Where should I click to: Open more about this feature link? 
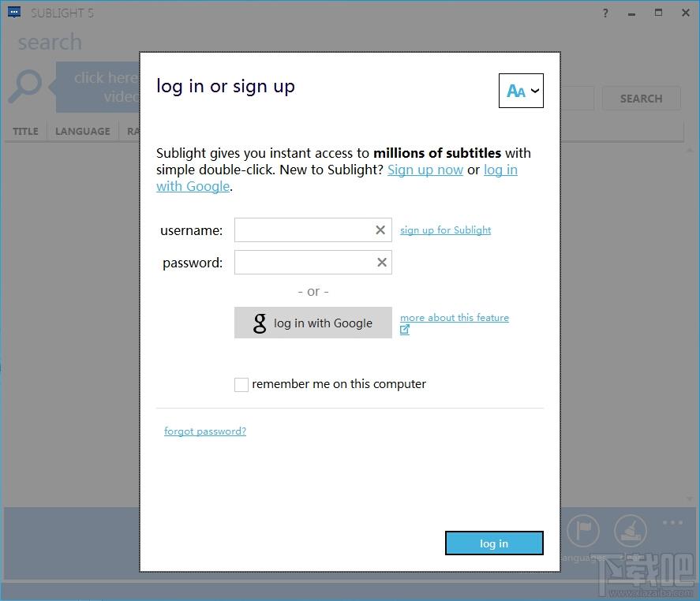pos(454,318)
